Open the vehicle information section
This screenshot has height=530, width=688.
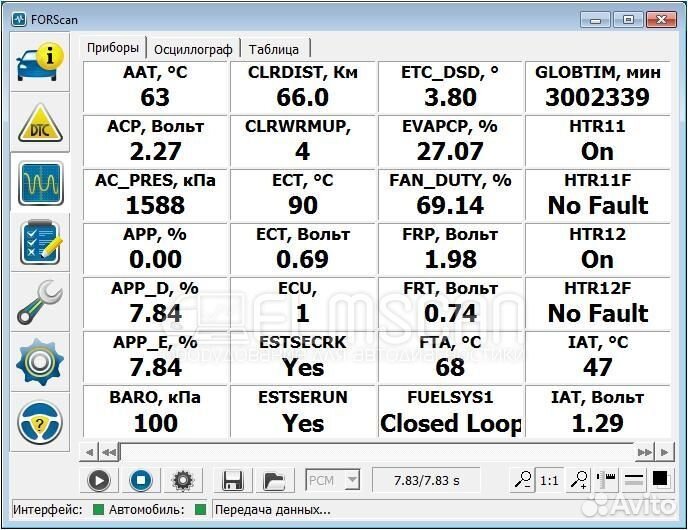point(40,62)
